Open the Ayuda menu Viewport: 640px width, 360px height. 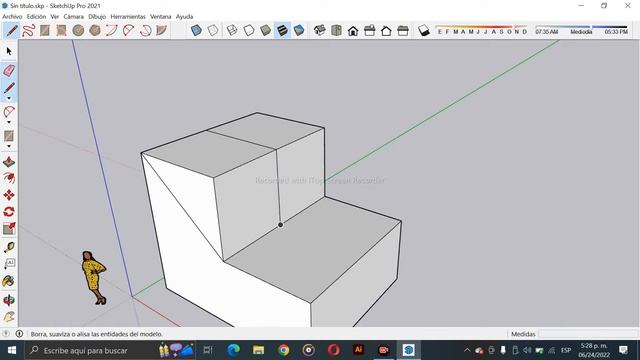184,17
